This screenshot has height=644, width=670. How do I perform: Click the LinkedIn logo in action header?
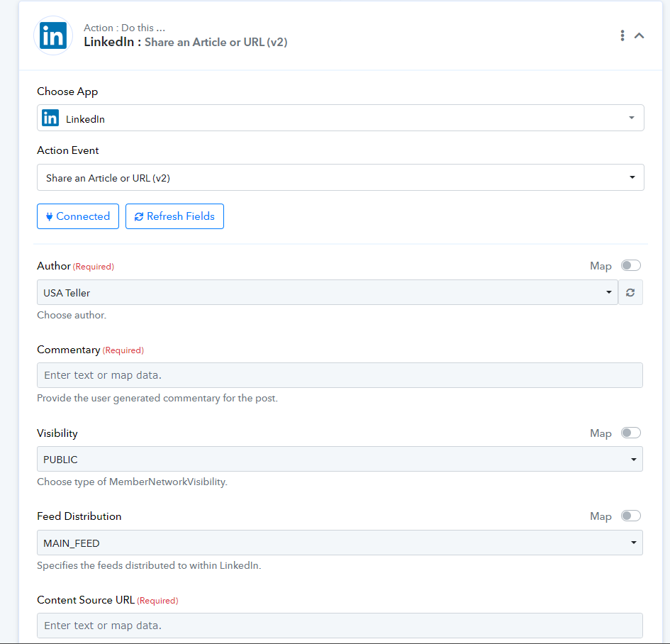[53, 35]
